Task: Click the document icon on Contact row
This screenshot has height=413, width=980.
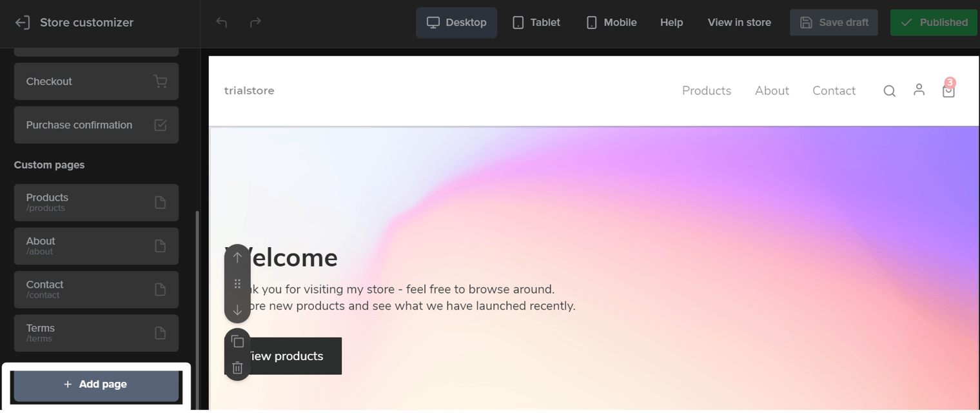Action: 161,290
